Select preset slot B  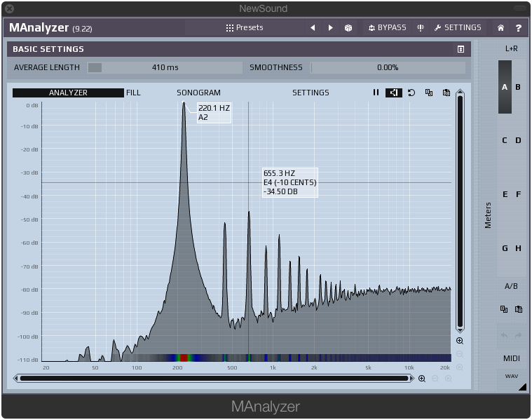click(518, 87)
